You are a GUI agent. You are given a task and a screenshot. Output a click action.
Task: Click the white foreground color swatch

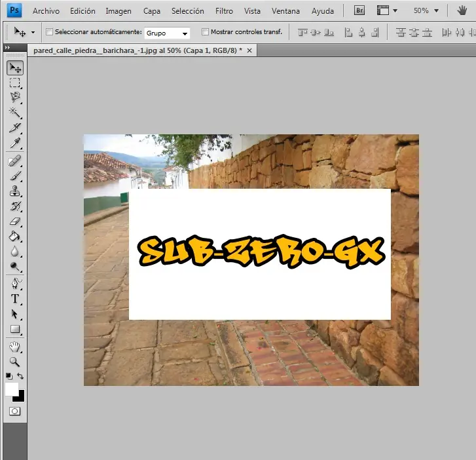pos(12,389)
